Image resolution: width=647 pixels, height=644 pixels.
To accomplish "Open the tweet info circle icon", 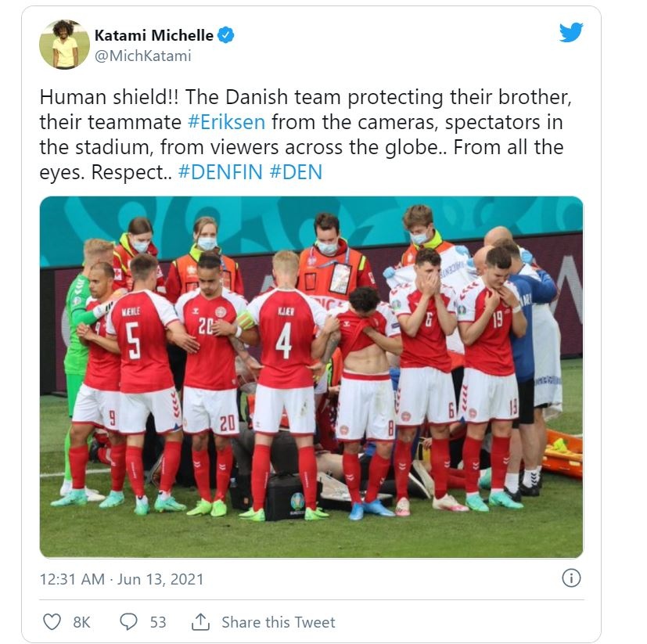I will point(571,577).
